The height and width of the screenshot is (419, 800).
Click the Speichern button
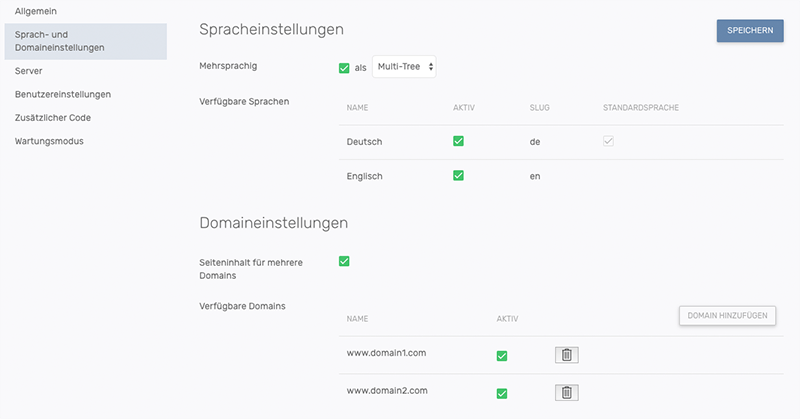point(749,31)
